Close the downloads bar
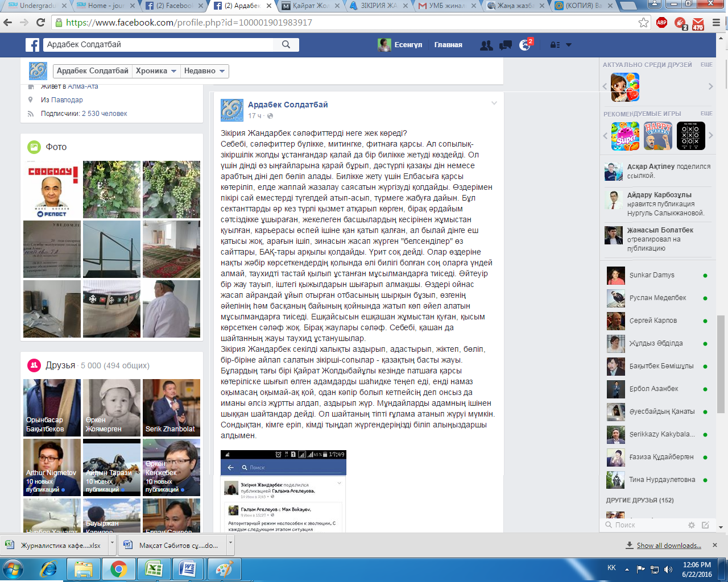The image size is (728, 582). click(x=715, y=545)
